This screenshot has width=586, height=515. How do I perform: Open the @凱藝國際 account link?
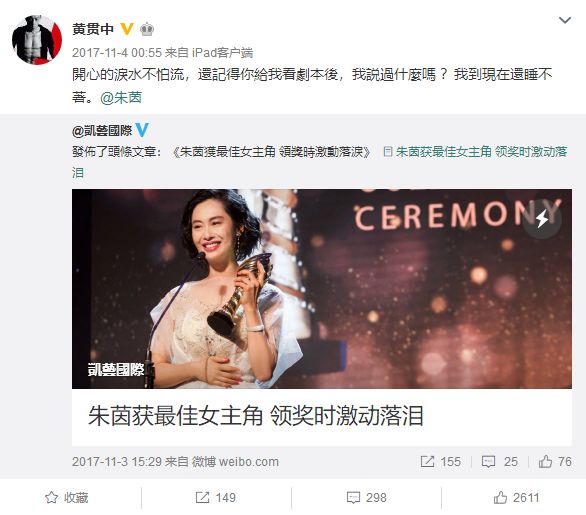(102, 130)
